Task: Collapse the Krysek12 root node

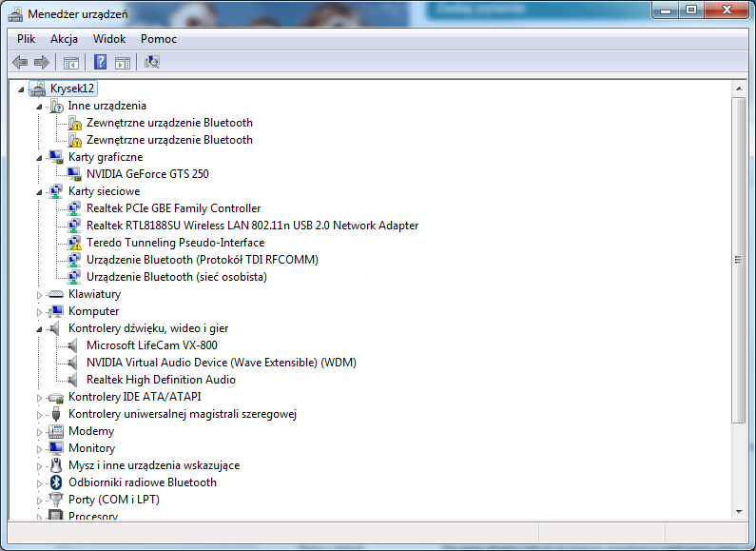Action: [21, 89]
